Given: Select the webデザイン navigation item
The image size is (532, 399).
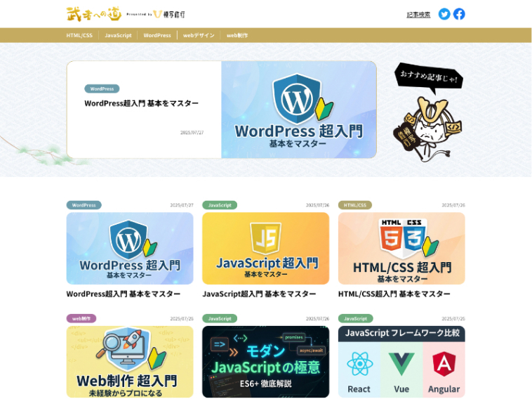Looking at the screenshot, I should (199, 35).
